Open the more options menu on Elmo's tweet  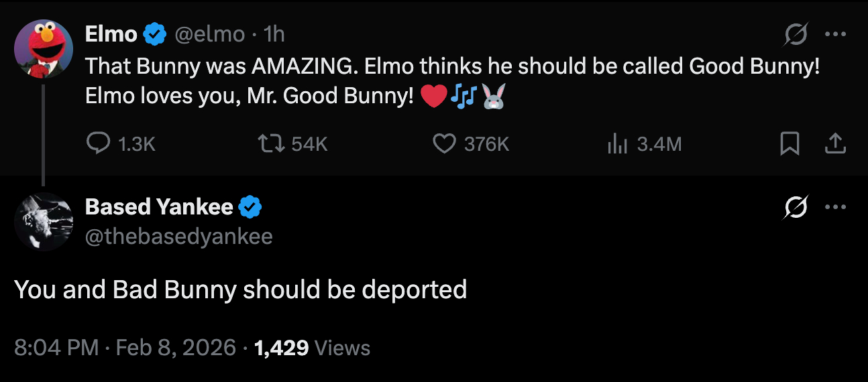click(835, 35)
